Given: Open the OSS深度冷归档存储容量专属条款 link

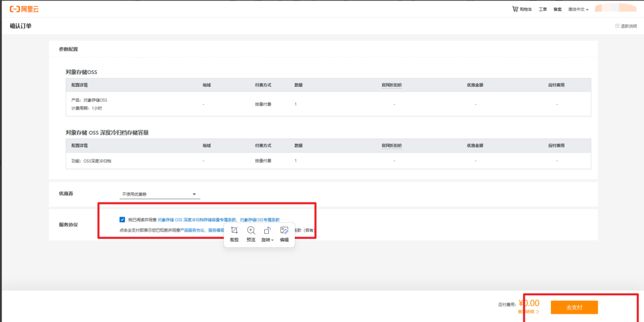Looking at the screenshot, I should pyautogui.click(x=197, y=220).
